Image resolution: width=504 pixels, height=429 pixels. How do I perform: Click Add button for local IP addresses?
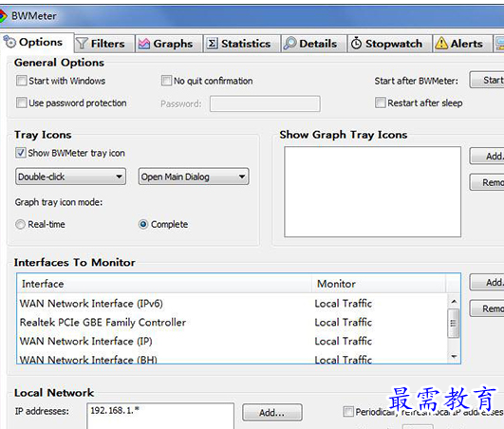tap(271, 412)
